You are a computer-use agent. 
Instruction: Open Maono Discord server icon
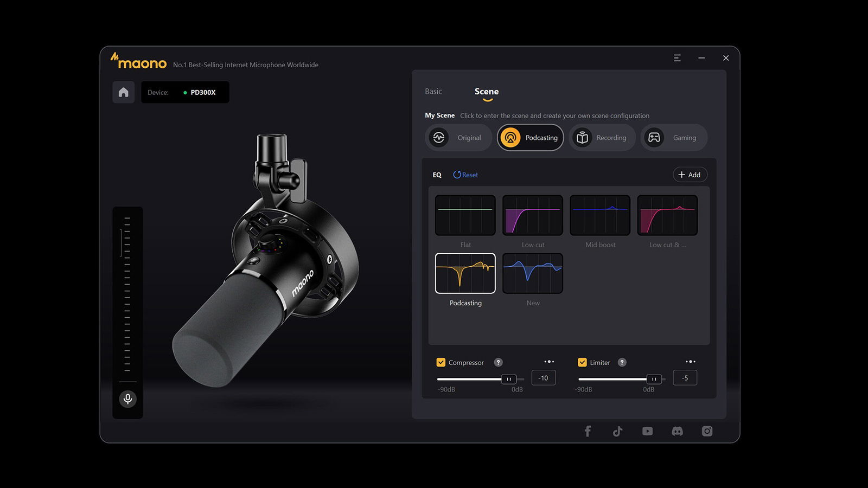[x=677, y=431]
